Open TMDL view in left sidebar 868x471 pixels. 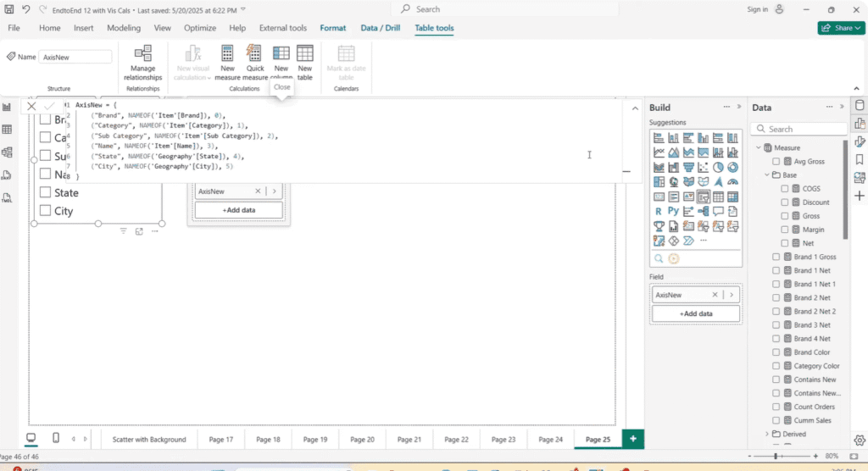pyautogui.click(x=7, y=197)
